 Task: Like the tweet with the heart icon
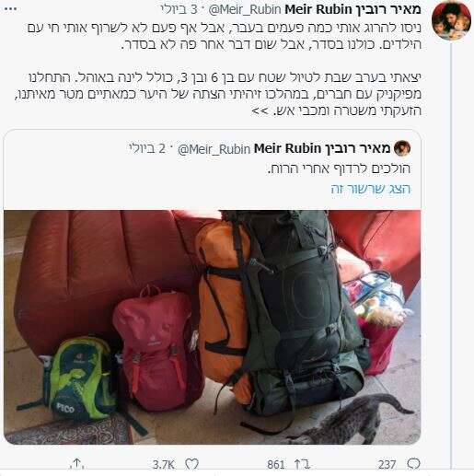point(191,464)
